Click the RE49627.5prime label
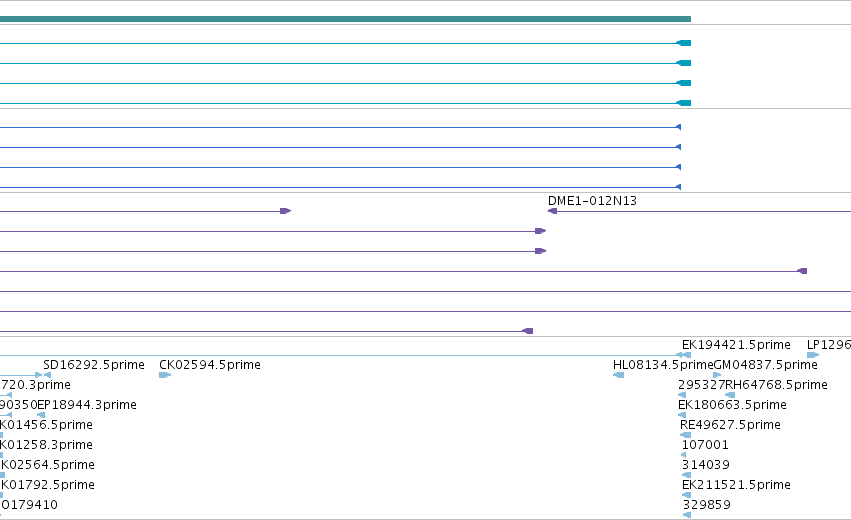This screenshot has width=851, height=520. [x=731, y=425]
